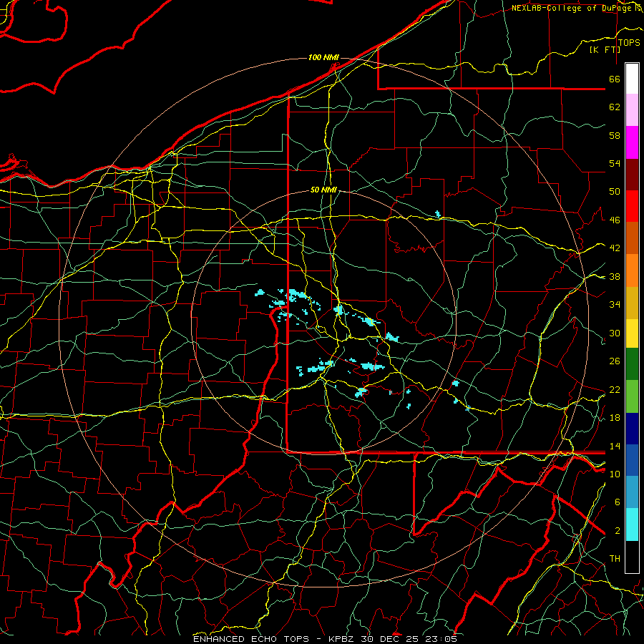Click the medium blue swatch between 14 and 10

coord(632,460)
